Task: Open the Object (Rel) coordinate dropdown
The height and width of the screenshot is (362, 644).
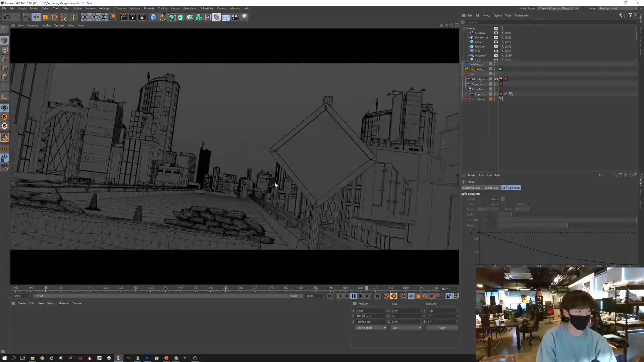Action: click(x=371, y=328)
